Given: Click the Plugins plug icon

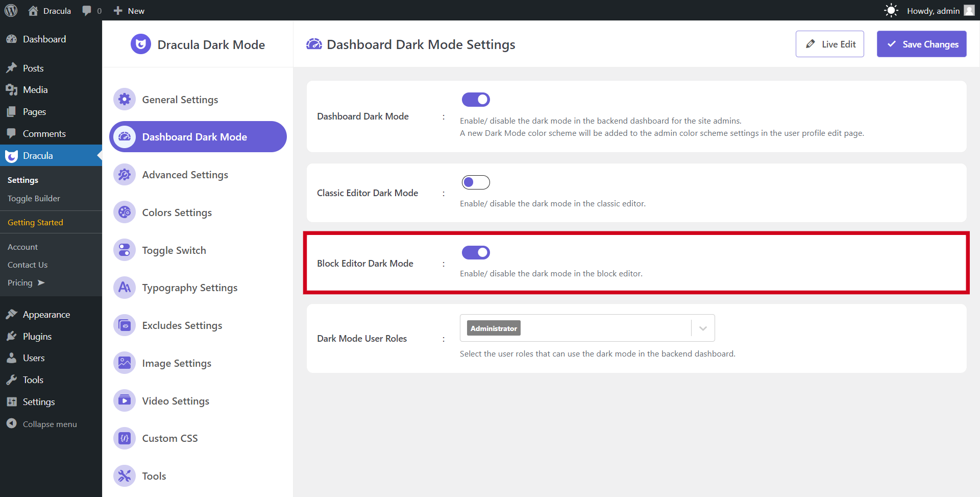Looking at the screenshot, I should point(11,336).
